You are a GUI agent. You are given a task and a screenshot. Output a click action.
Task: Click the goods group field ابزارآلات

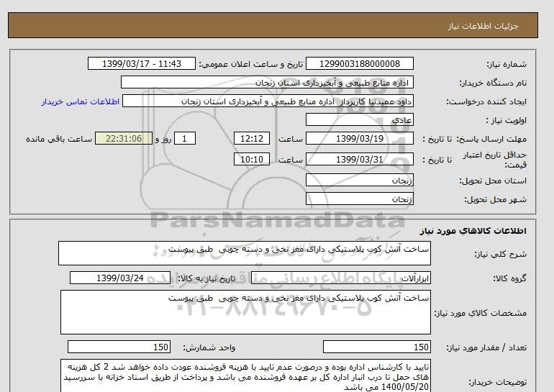340,278
